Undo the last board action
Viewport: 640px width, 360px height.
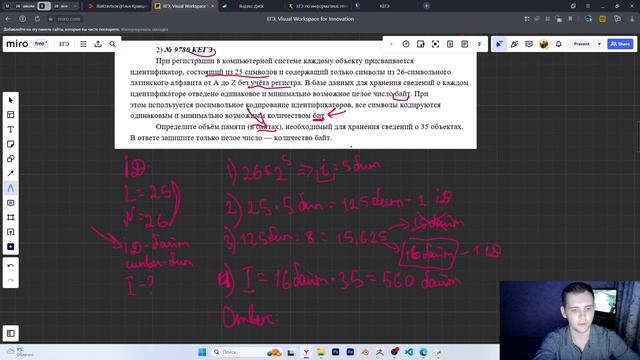pos(11,266)
